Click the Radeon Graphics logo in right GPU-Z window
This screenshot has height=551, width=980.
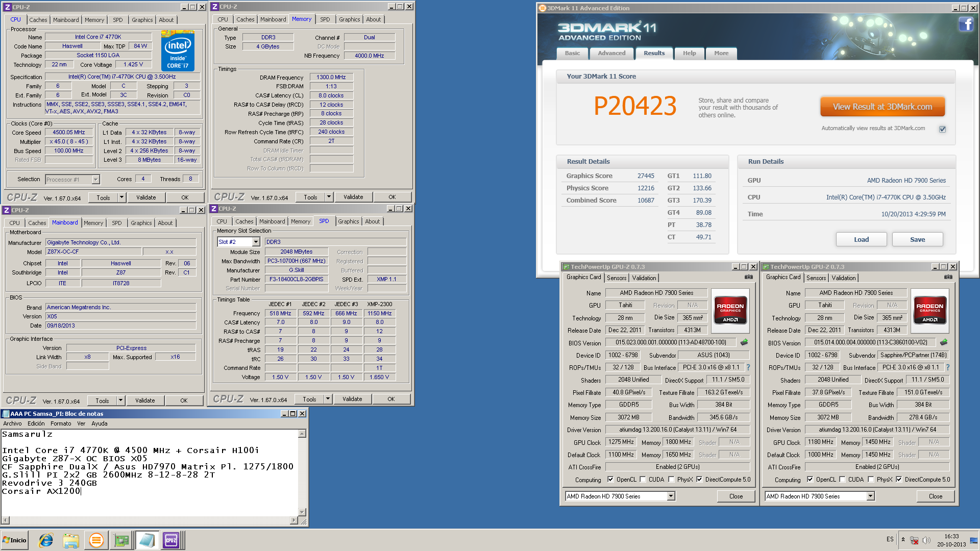930,310
